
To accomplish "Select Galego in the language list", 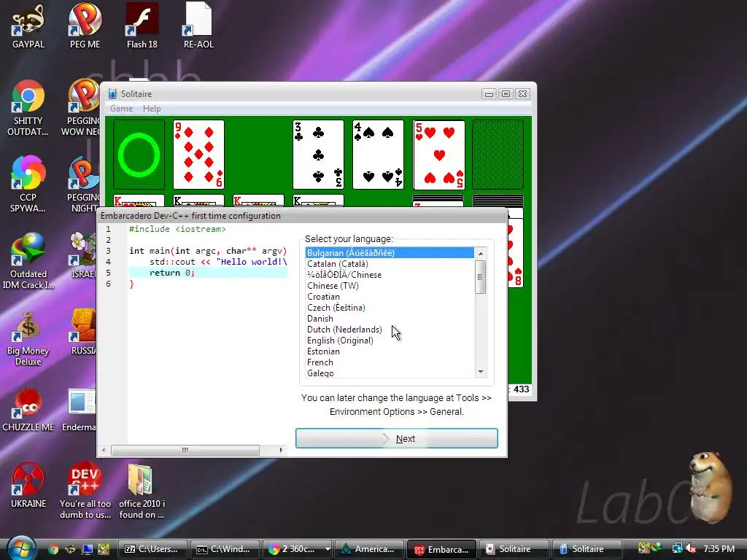I will coord(390,373).
